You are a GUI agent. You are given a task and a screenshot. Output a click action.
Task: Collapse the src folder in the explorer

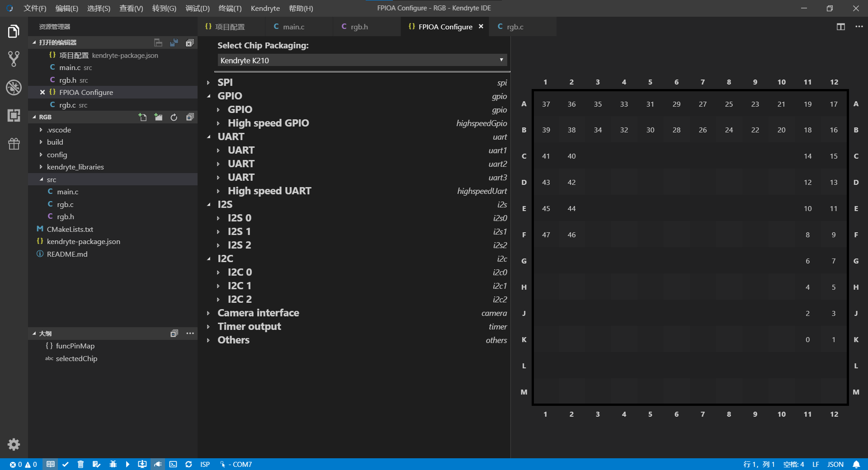point(113,179)
